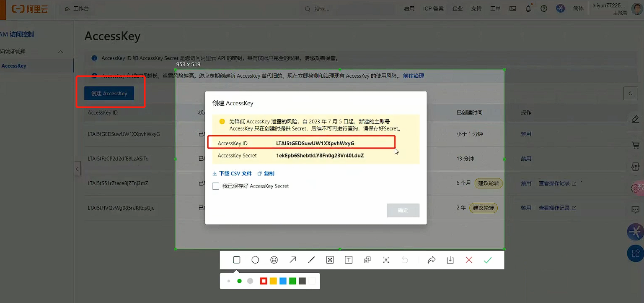Click the 确定 button in the dialog
644x303 pixels.
403,210
